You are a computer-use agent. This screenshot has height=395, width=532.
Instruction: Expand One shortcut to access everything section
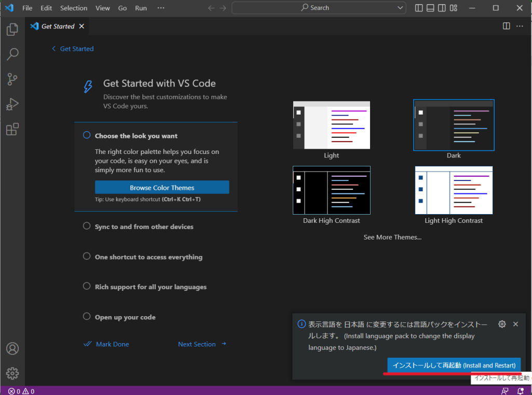point(148,257)
